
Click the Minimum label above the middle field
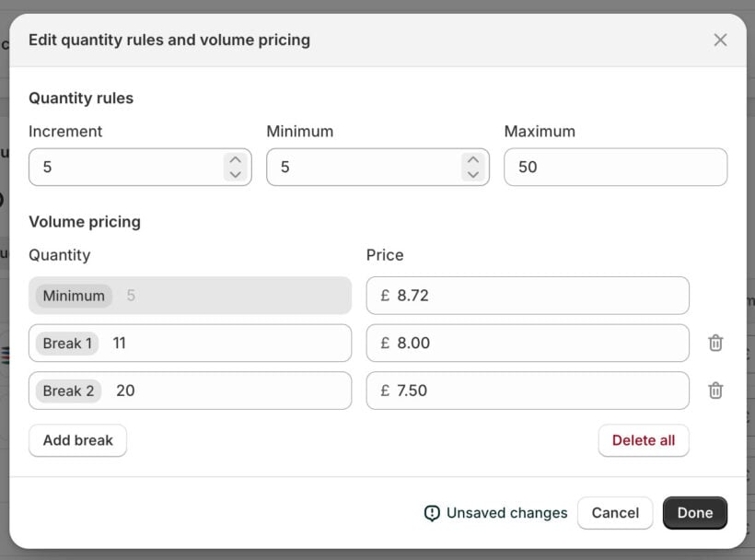point(300,132)
